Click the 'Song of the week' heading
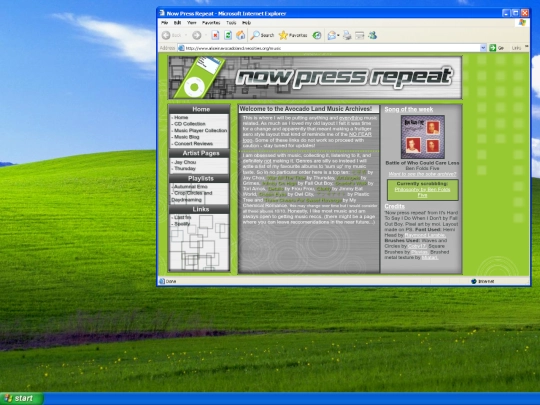540x405 pixels. tap(408, 110)
